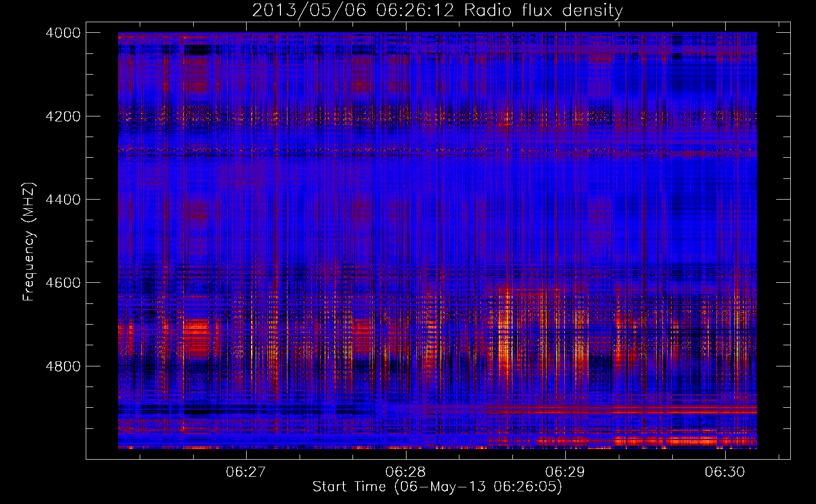Image resolution: width=816 pixels, height=504 pixels.
Task: Click the 06:28 time tick label
Action: [405, 472]
